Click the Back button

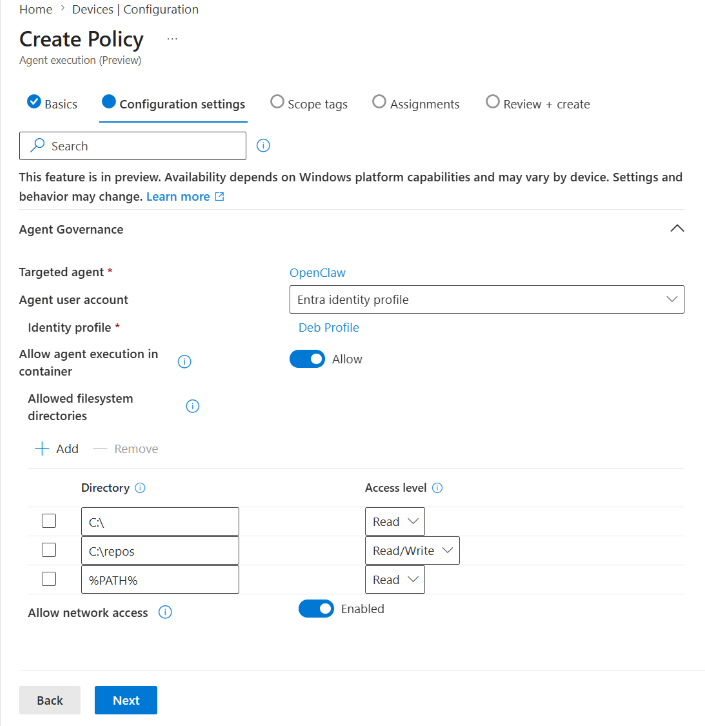point(50,700)
